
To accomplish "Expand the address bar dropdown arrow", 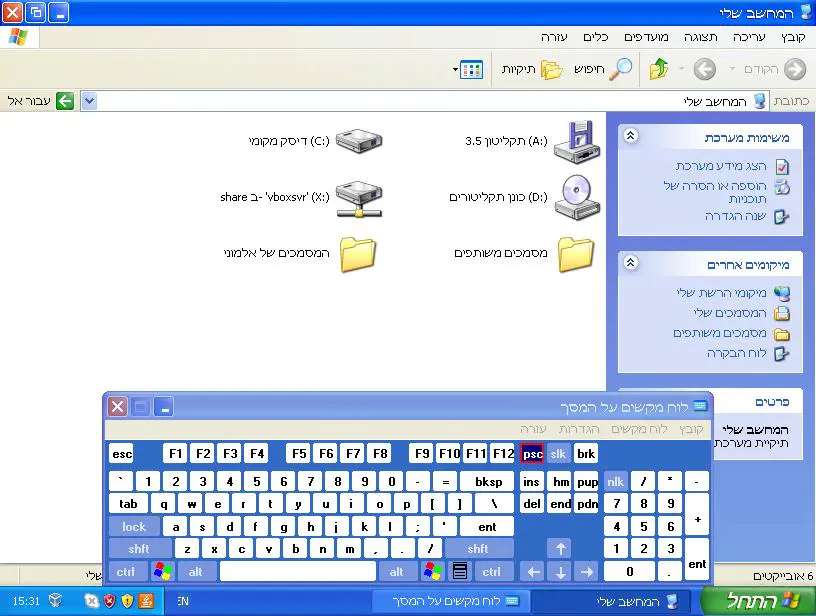I will click(89, 101).
